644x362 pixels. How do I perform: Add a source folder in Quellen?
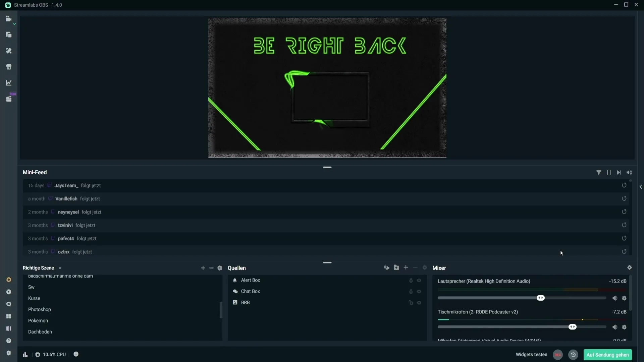click(396, 267)
